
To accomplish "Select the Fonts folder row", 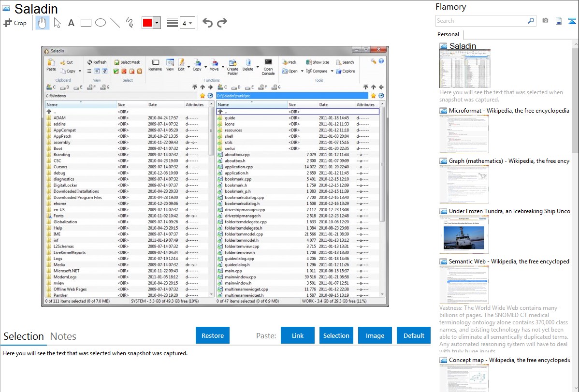I will pyautogui.click(x=127, y=216).
